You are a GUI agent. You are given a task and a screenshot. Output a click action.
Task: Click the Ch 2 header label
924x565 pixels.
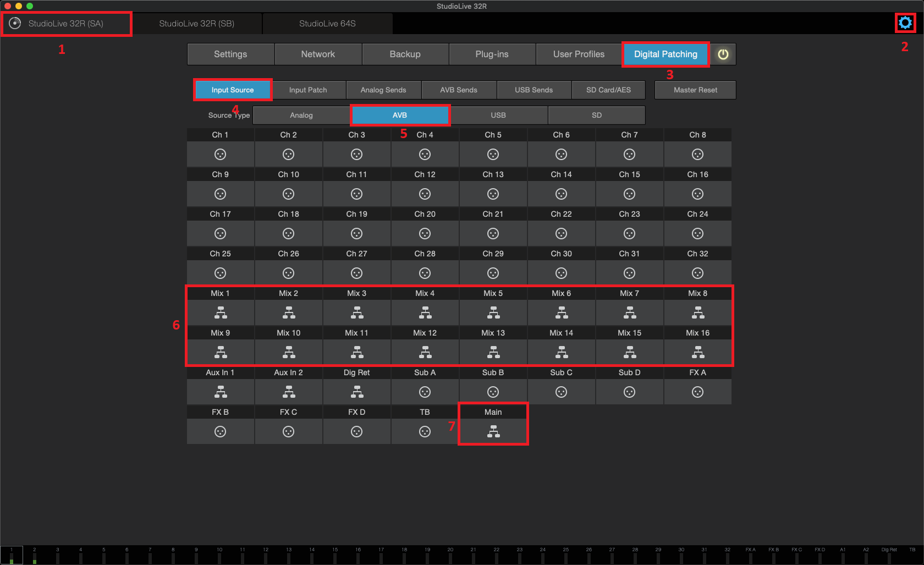coord(288,135)
